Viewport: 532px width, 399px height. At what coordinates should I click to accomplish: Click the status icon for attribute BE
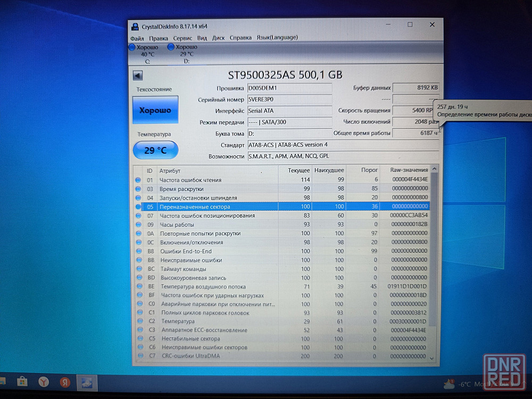pyautogui.click(x=140, y=286)
